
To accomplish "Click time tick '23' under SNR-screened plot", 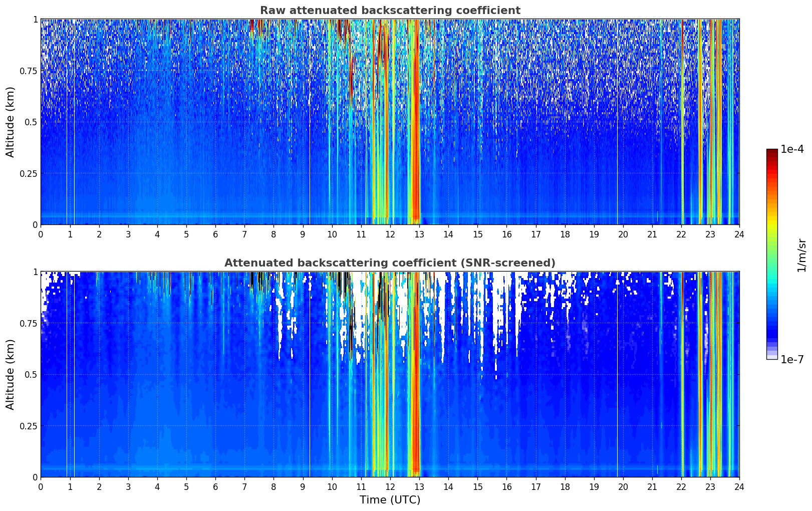I will pos(710,486).
